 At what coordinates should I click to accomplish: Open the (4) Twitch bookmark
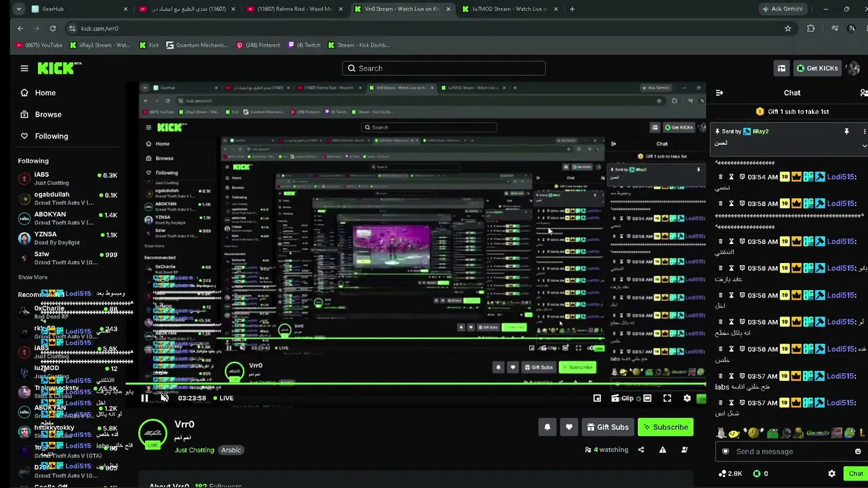click(304, 45)
